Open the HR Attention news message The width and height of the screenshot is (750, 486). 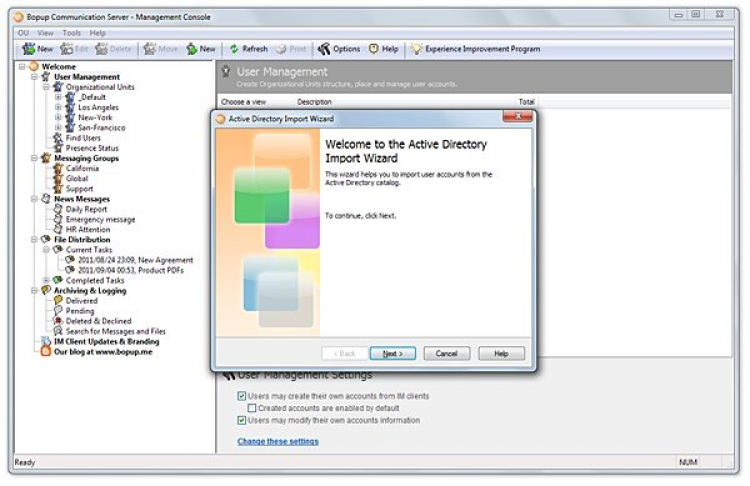88,230
